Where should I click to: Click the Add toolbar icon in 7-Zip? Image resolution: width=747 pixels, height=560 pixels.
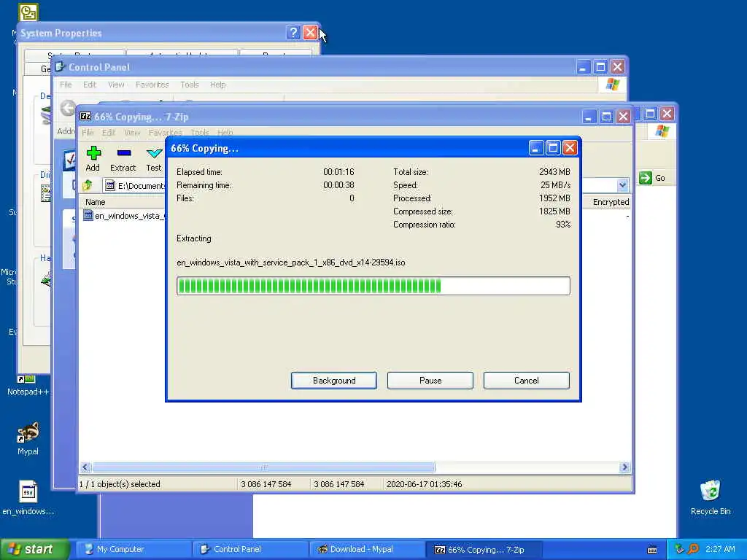click(93, 158)
